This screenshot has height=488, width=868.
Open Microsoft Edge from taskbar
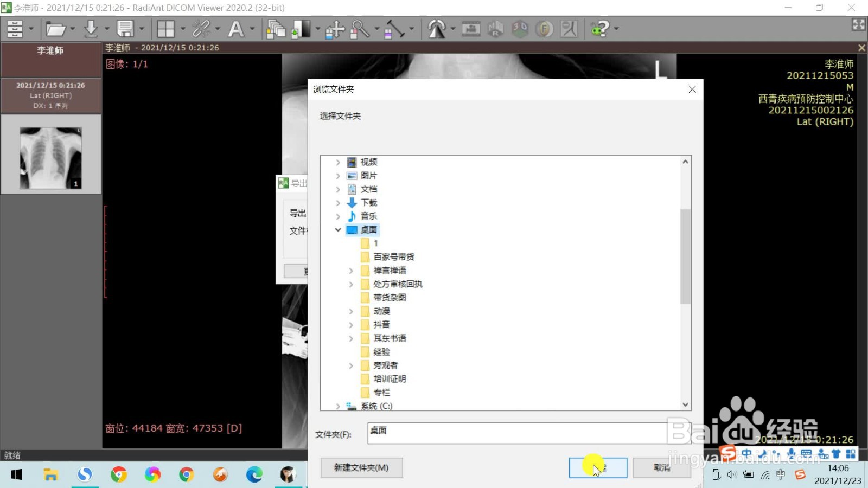pos(254,475)
